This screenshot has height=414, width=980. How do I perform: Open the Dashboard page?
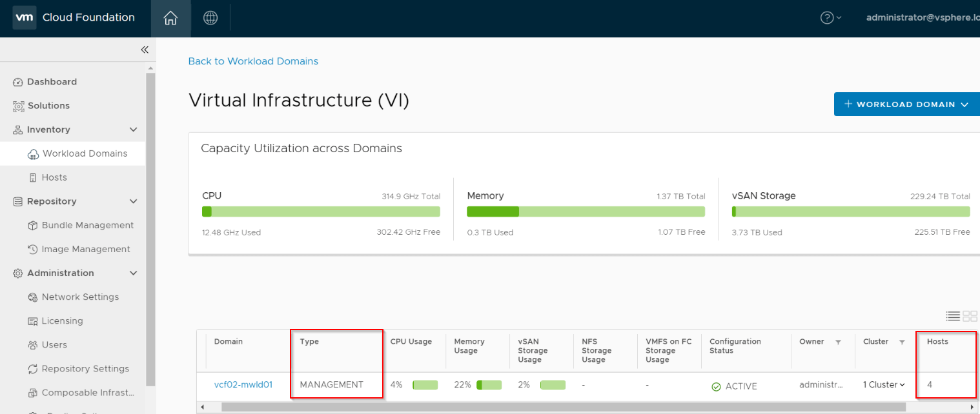click(52, 82)
